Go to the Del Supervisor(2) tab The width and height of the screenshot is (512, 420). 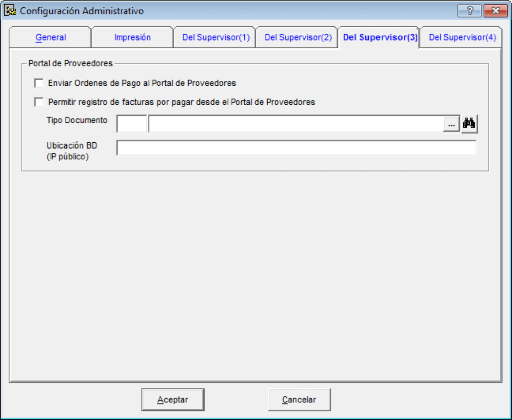(x=298, y=38)
